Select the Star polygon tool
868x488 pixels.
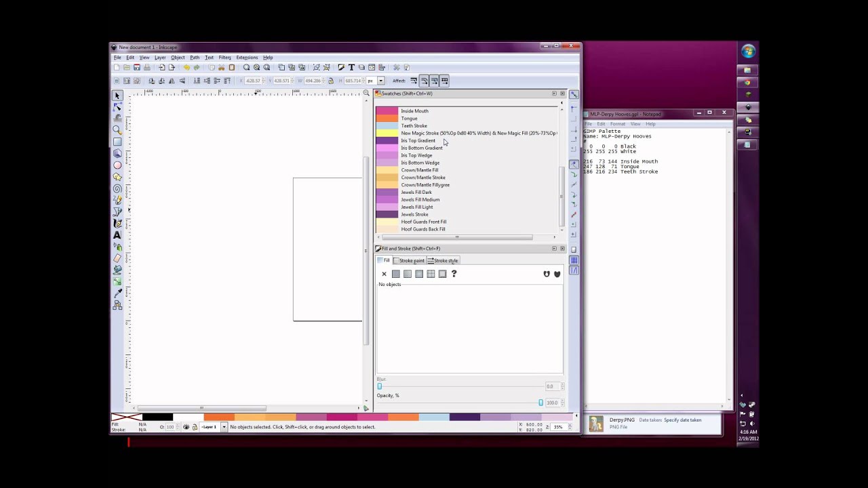coord(117,177)
